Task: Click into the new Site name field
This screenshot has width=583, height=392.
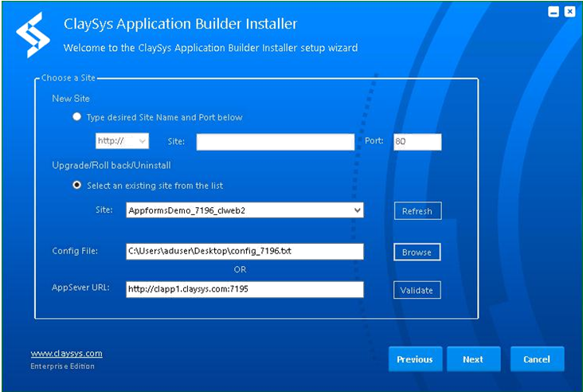Action: point(275,142)
